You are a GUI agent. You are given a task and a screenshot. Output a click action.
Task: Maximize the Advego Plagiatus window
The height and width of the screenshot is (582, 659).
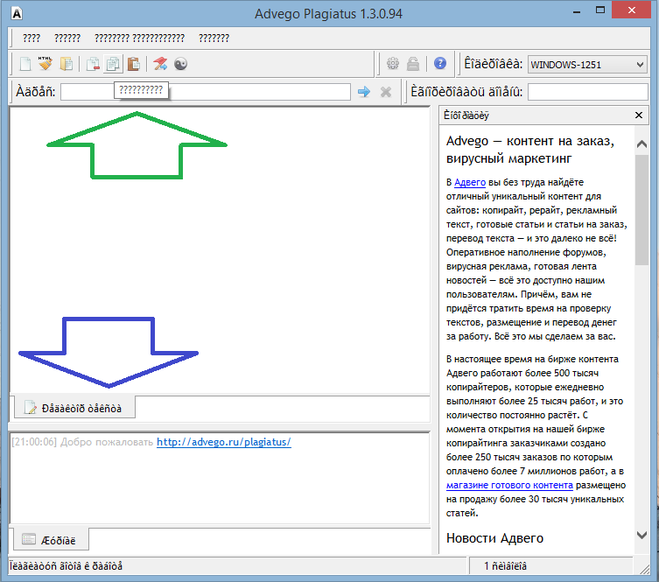tap(600, 10)
